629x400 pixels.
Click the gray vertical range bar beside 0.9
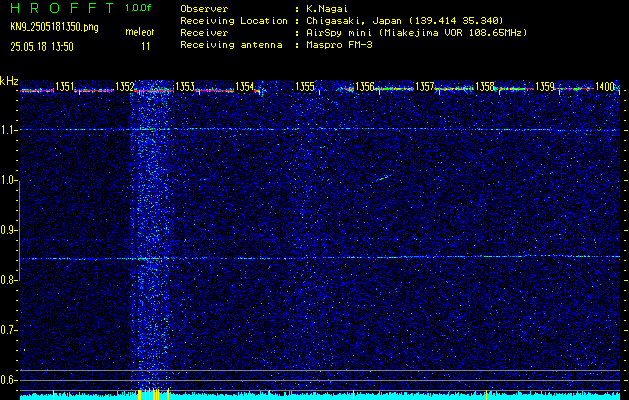pyautogui.click(x=19, y=231)
